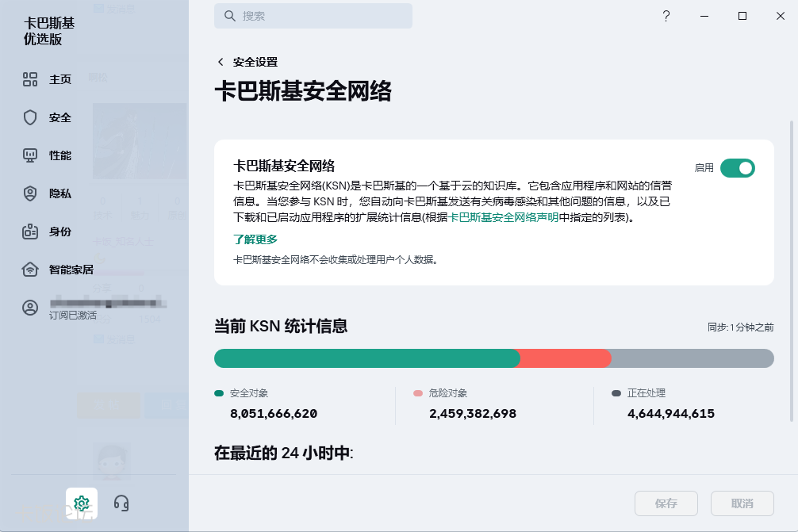This screenshot has width=798, height=532.
Task: Click the Performance monitor icon
Action: 30,155
